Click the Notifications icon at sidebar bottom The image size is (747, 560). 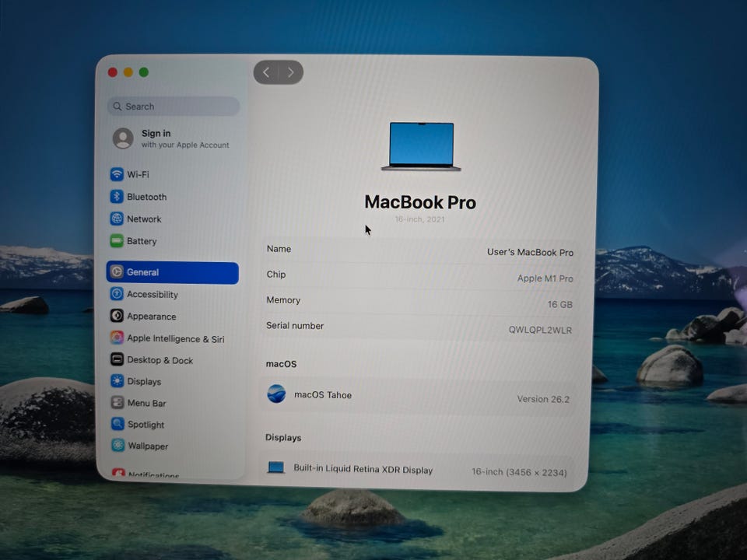coord(118,473)
